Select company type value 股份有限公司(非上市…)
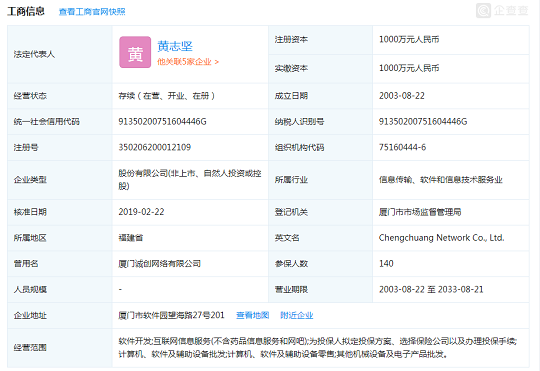540x371 pixels. 190,179
